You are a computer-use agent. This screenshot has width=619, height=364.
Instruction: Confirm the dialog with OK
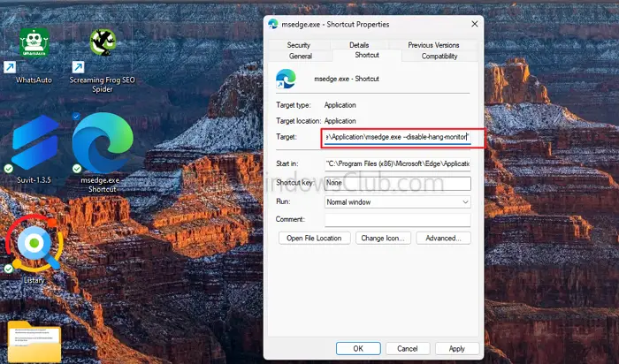[358, 349]
